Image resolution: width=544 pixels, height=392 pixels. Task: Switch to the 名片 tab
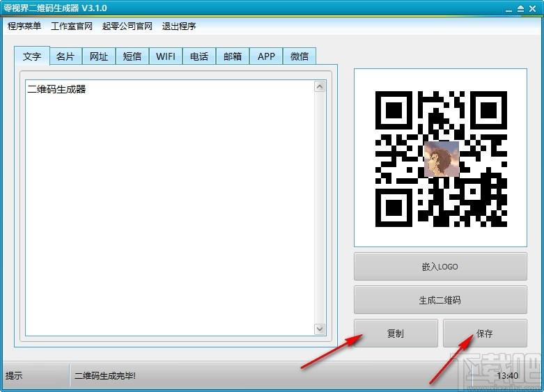click(65, 56)
